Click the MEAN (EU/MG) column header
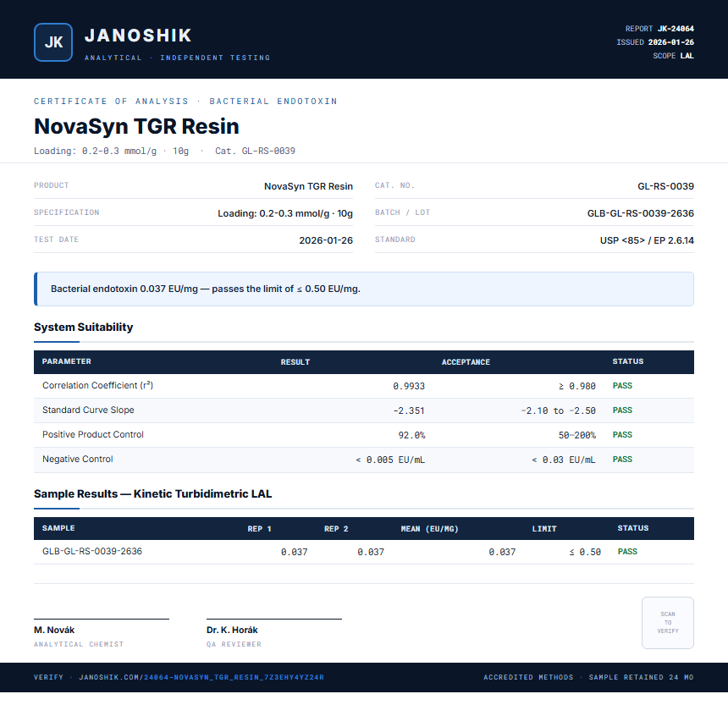The image size is (728, 716). click(429, 529)
